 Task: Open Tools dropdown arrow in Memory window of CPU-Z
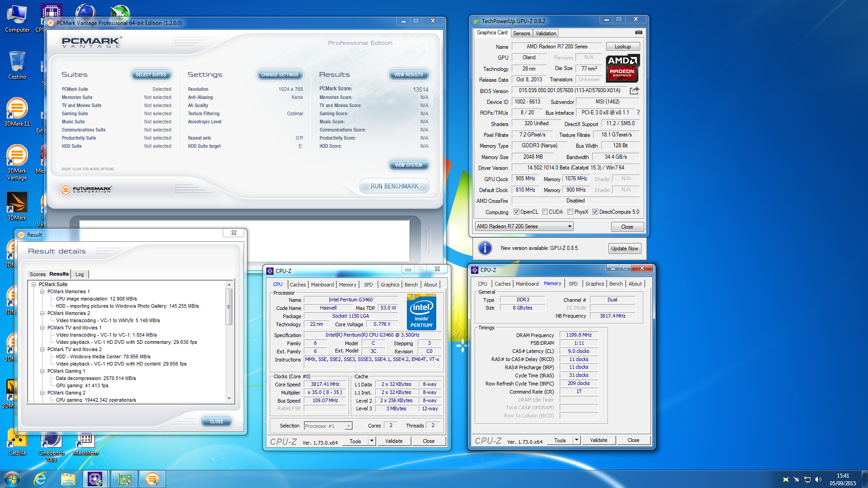[576, 440]
